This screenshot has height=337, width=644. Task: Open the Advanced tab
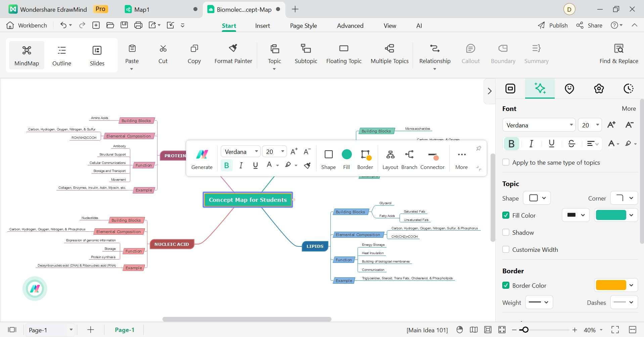(350, 25)
